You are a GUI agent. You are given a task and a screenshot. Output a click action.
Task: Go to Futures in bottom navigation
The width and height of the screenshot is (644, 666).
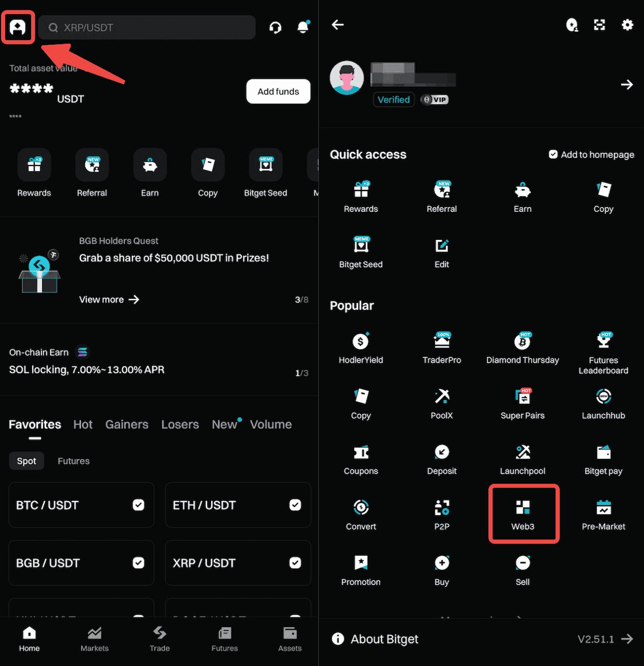[225, 639]
